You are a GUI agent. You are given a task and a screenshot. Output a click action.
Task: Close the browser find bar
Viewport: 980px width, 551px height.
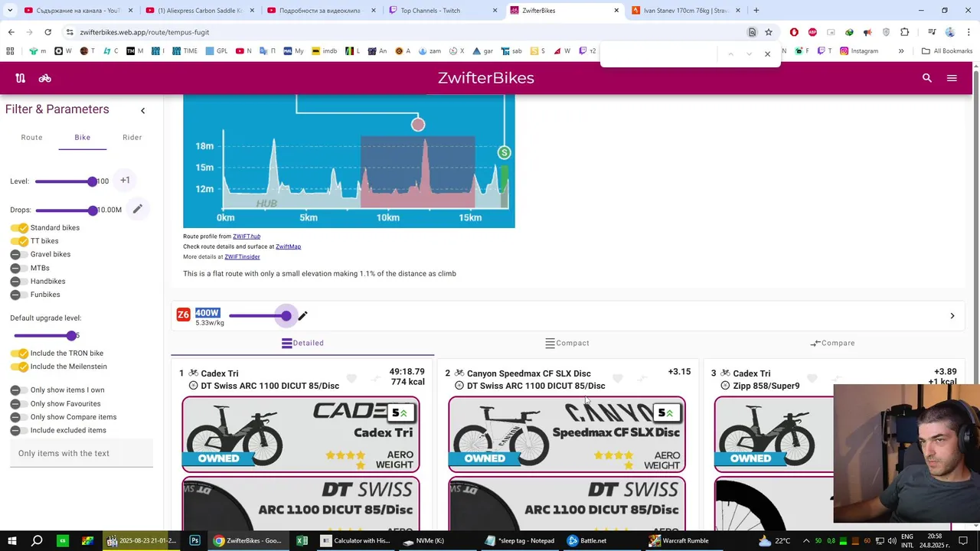point(767,54)
